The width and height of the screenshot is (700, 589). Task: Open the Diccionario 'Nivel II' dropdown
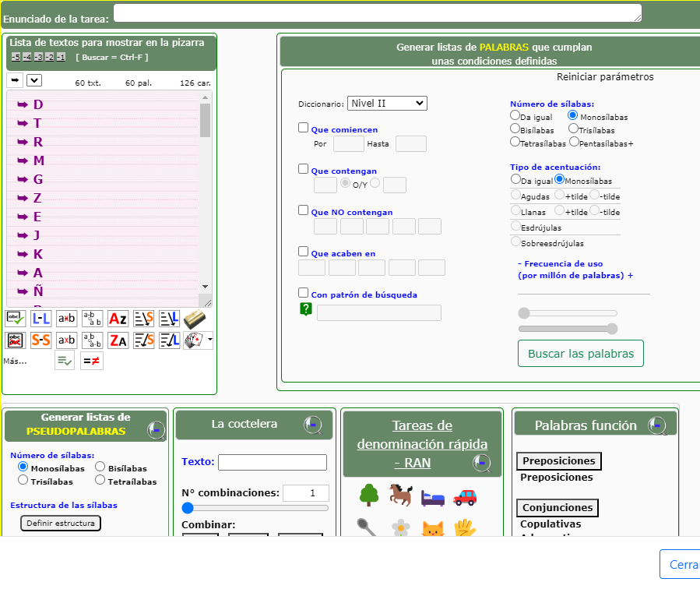pyautogui.click(x=387, y=103)
